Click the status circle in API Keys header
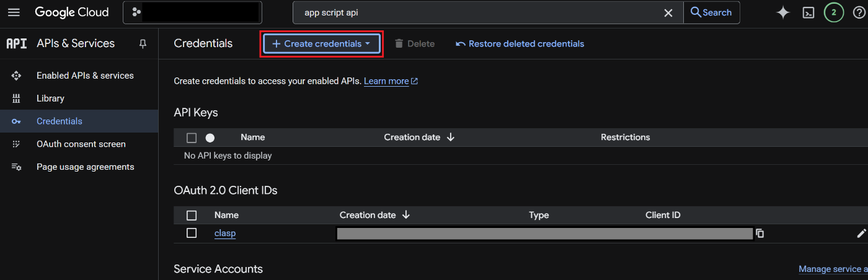The image size is (868, 280). click(x=210, y=138)
